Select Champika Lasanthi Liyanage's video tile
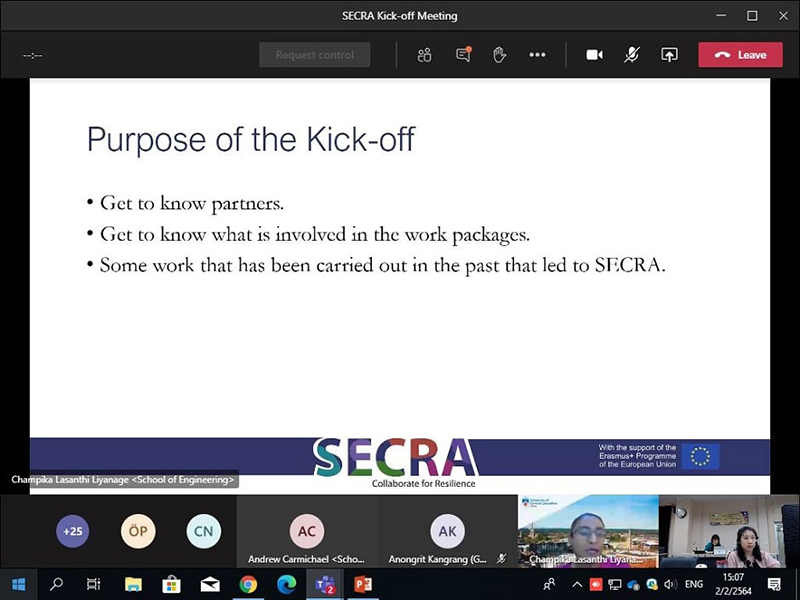This screenshot has height=600, width=800. coord(588,531)
